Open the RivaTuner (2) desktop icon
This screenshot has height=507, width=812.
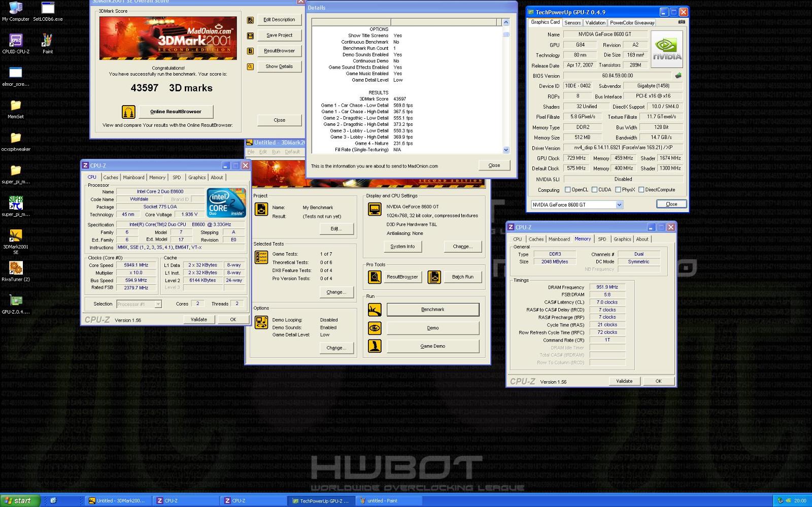click(16, 271)
